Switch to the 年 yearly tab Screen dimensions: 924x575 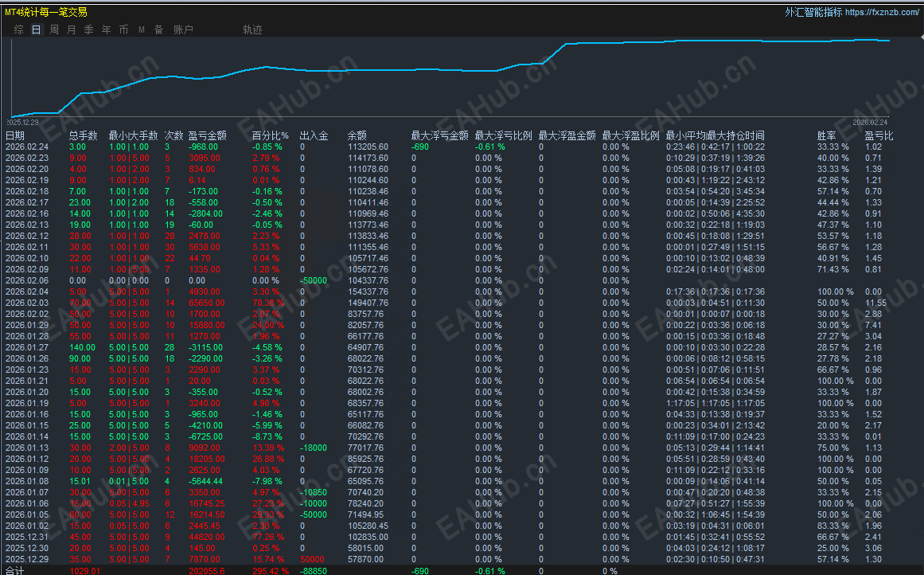pos(106,29)
